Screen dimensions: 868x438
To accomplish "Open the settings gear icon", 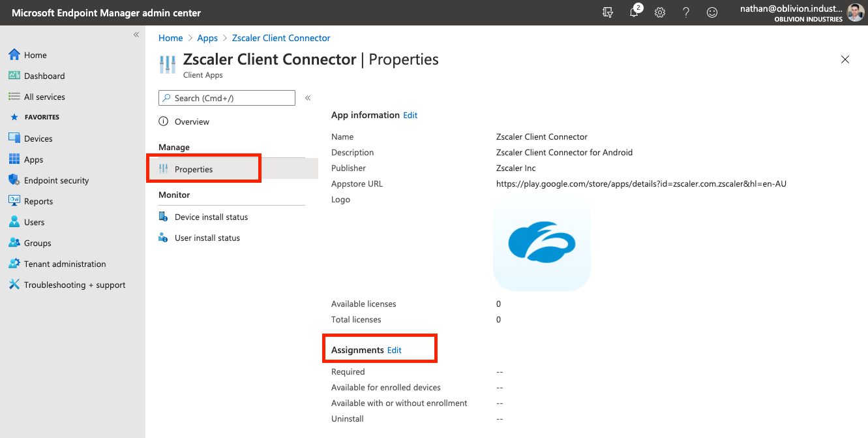I will pyautogui.click(x=660, y=12).
